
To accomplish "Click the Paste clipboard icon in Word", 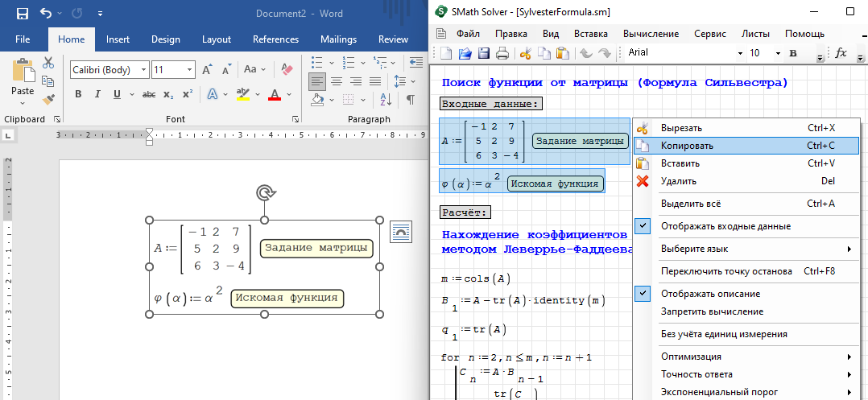I will [x=23, y=70].
